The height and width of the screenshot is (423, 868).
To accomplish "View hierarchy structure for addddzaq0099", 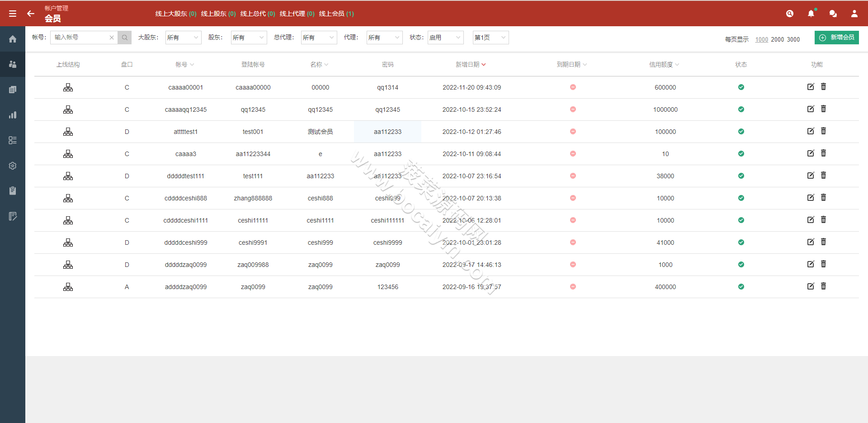I will pyautogui.click(x=68, y=287).
